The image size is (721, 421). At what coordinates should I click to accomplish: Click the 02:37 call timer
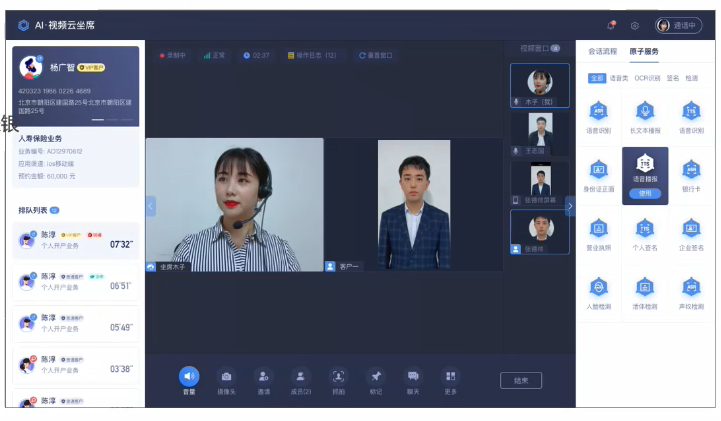(256, 55)
